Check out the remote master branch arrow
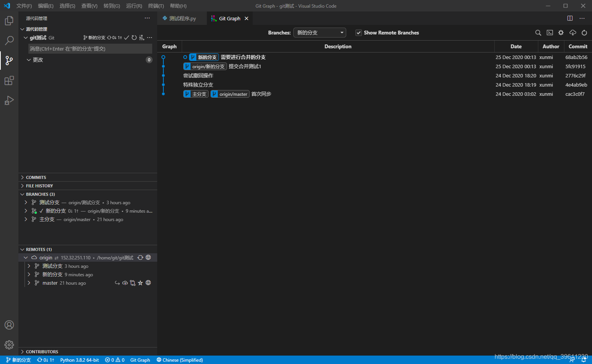This screenshot has width=592, height=364. click(x=117, y=283)
